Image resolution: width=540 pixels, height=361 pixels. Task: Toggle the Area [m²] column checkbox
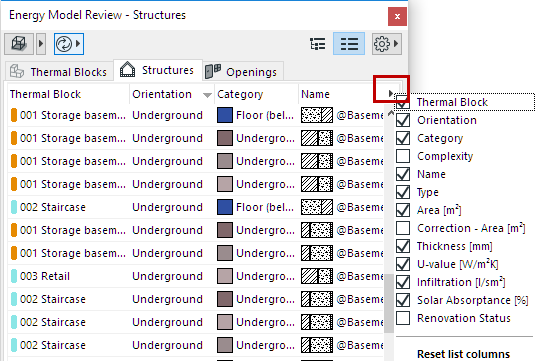[x=403, y=210]
